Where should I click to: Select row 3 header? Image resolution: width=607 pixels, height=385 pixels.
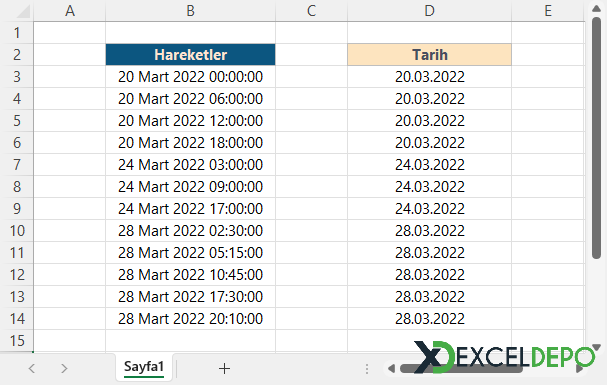coord(17,77)
